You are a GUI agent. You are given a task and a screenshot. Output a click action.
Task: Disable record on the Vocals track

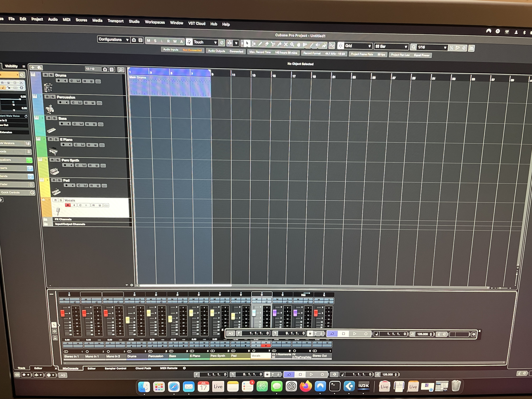pos(68,205)
